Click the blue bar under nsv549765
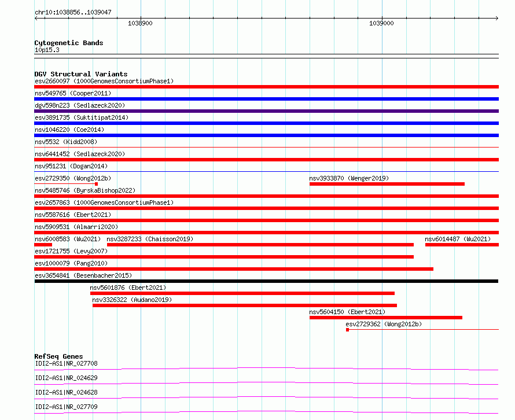Image resolution: width=515 pixels, height=420 pixels. (x=266, y=99)
